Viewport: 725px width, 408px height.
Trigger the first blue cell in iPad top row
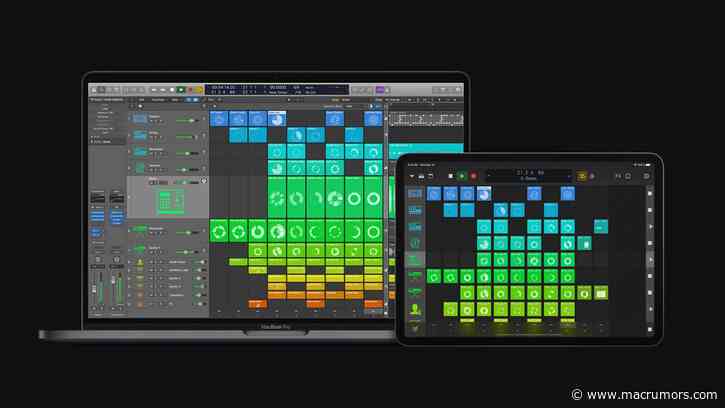click(x=434, y=194)
